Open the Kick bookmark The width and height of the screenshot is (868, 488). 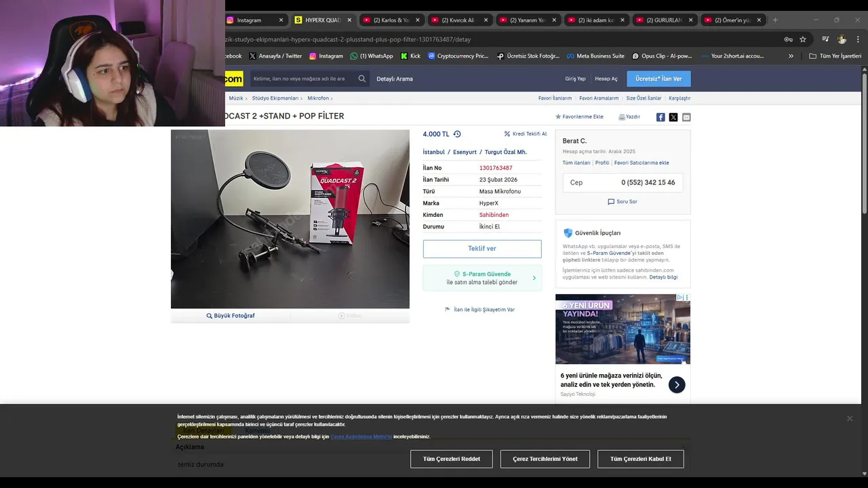click(x=411, y=56)
